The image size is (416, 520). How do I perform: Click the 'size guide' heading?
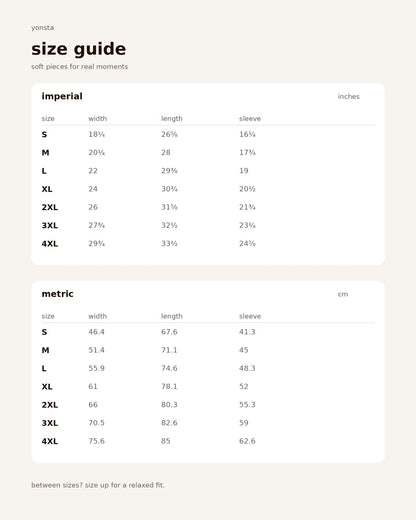(x=79, y=49)
